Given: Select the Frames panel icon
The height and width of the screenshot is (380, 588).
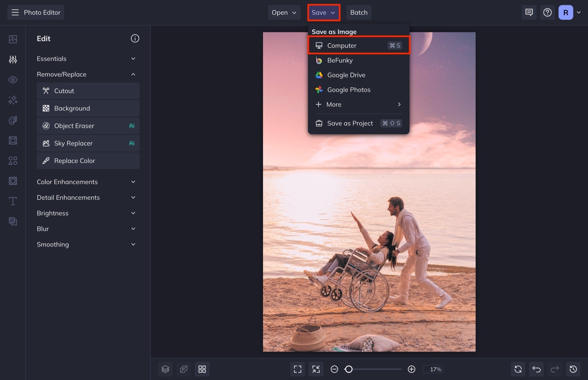Looking at the screenshot, I should (12, 140).
